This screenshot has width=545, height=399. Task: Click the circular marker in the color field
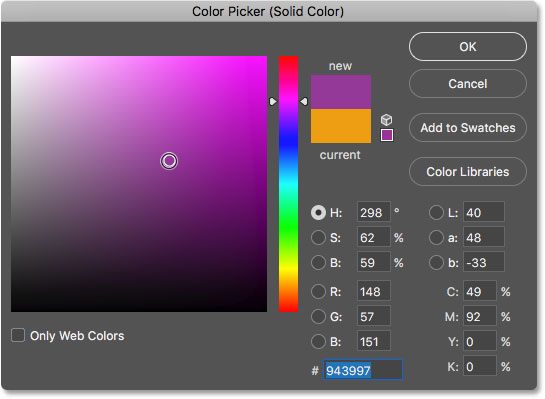169,161
